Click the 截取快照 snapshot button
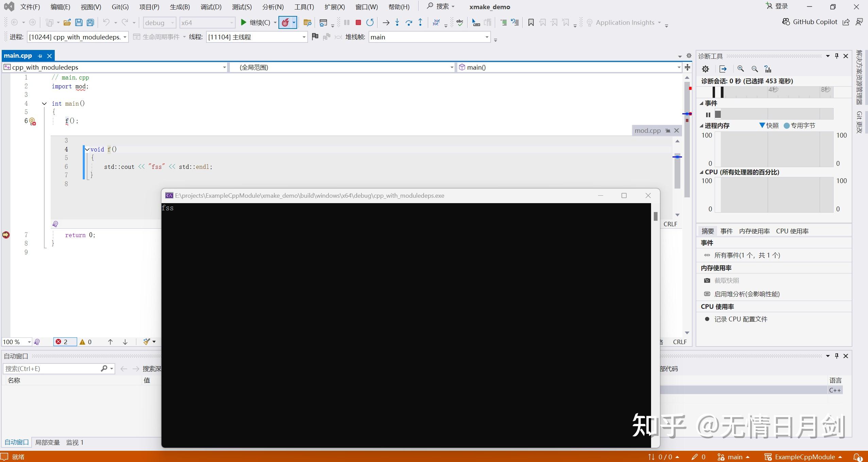Image resolution: width=868 pixels, height=462 pixels. tap(726, 280)
